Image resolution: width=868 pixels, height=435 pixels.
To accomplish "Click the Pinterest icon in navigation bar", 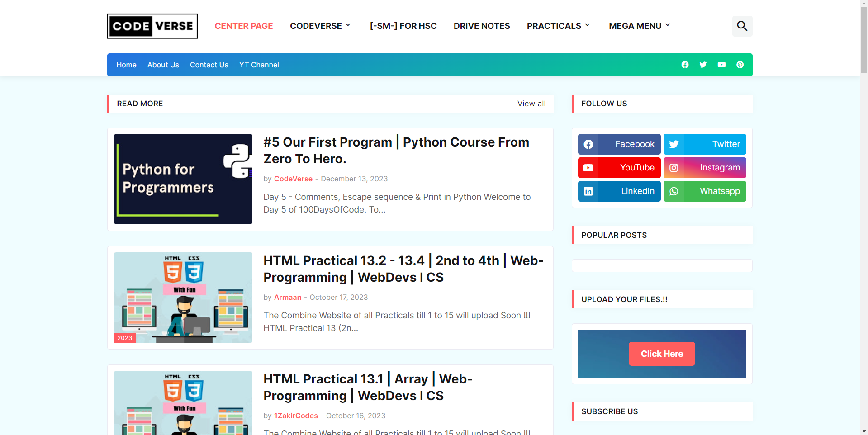I will [x=740, y=65].
